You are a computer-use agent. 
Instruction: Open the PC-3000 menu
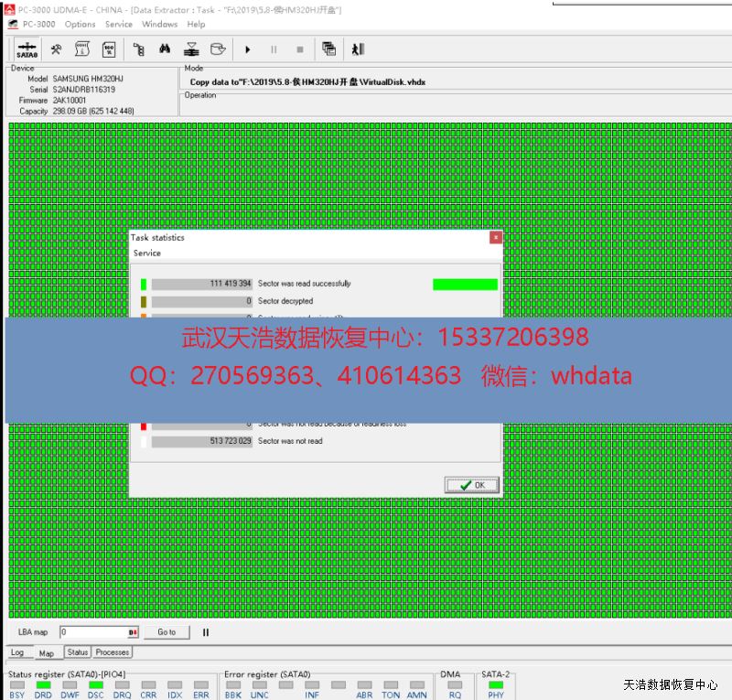(39, 25)
